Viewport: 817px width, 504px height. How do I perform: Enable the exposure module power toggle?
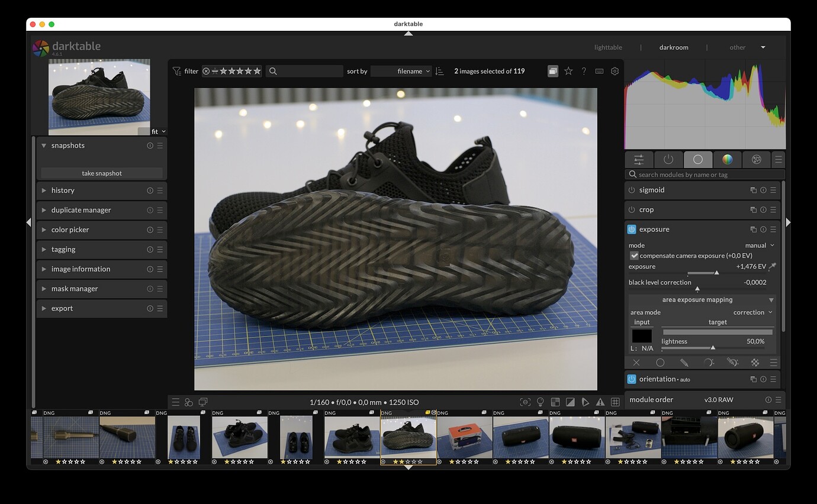click(632, 229)
